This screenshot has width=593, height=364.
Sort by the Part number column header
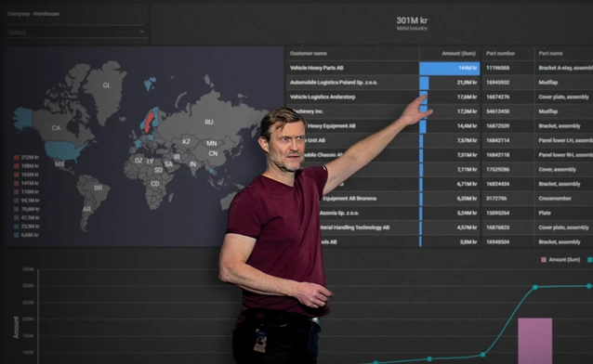click(x=500, y=53)
